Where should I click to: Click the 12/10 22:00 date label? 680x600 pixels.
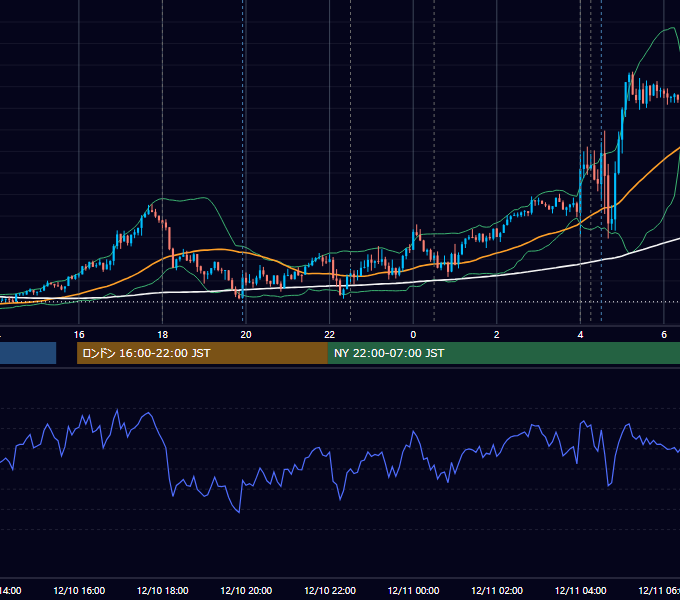pos(330,591)
